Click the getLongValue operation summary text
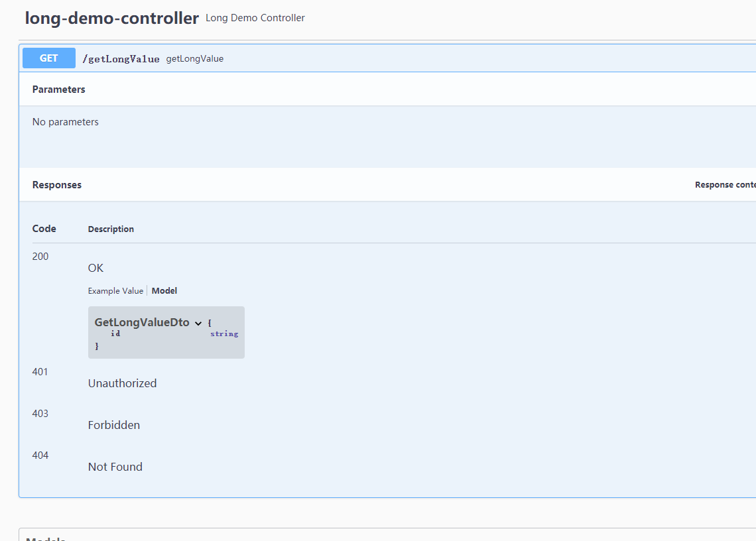 [195, 59]
